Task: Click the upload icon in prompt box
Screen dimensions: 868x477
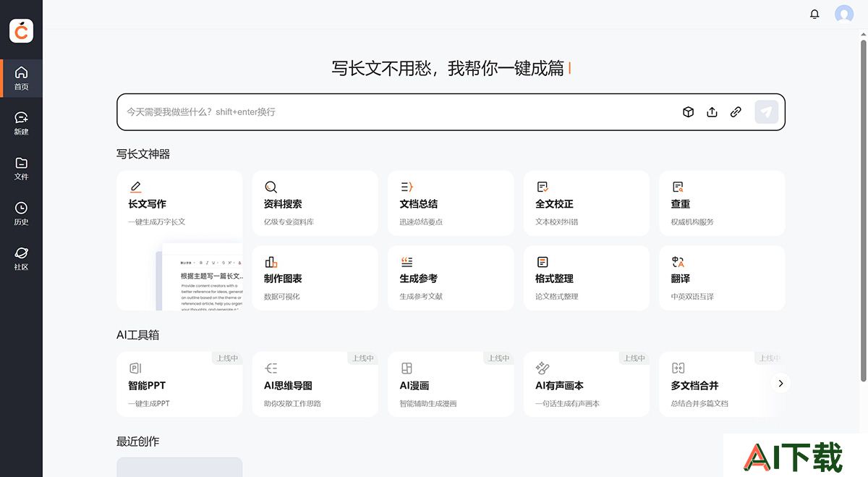Action: [x=712, y=112]
